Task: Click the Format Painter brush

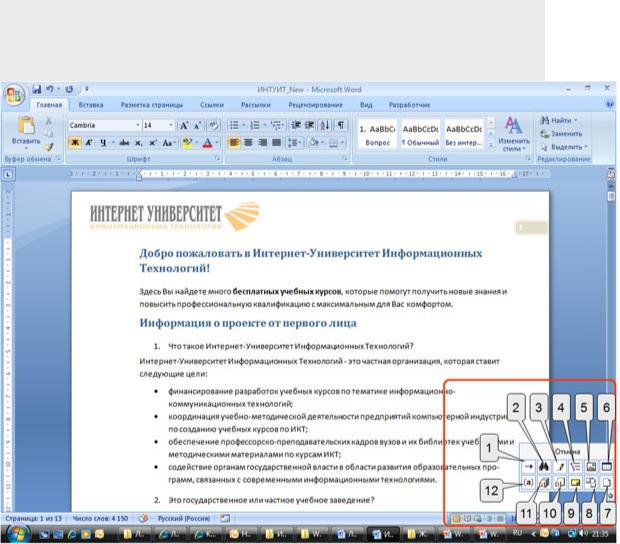Action: [x=49, y=147]
